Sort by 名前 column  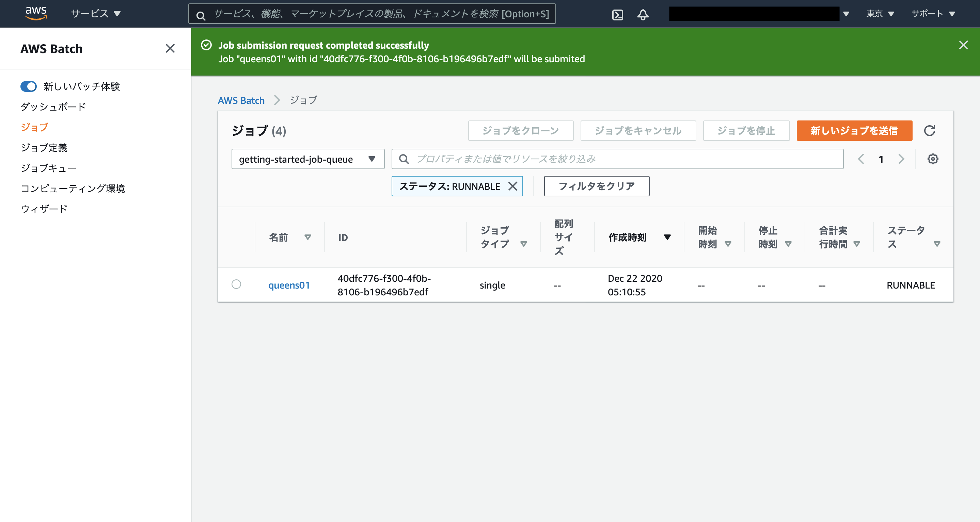(308, 237)
